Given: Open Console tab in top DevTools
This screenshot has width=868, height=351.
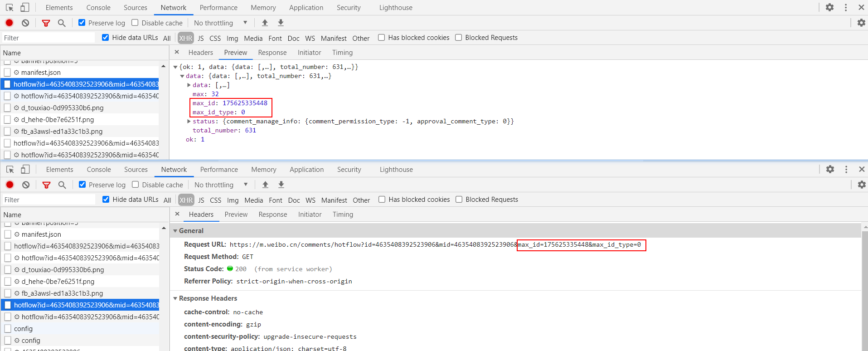Looking at the screenshot, I should (x=98, y=8).
